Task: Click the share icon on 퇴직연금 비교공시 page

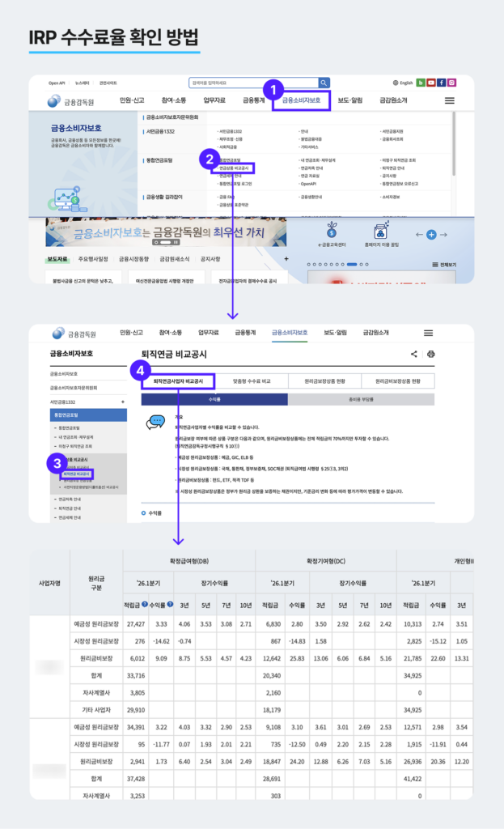Action: pos(414,354)
